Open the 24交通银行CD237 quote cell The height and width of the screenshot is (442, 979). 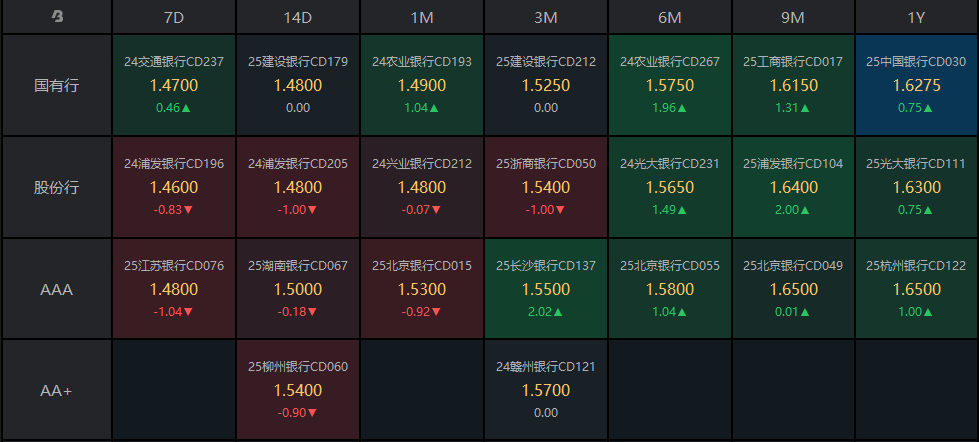coord(174,85)
